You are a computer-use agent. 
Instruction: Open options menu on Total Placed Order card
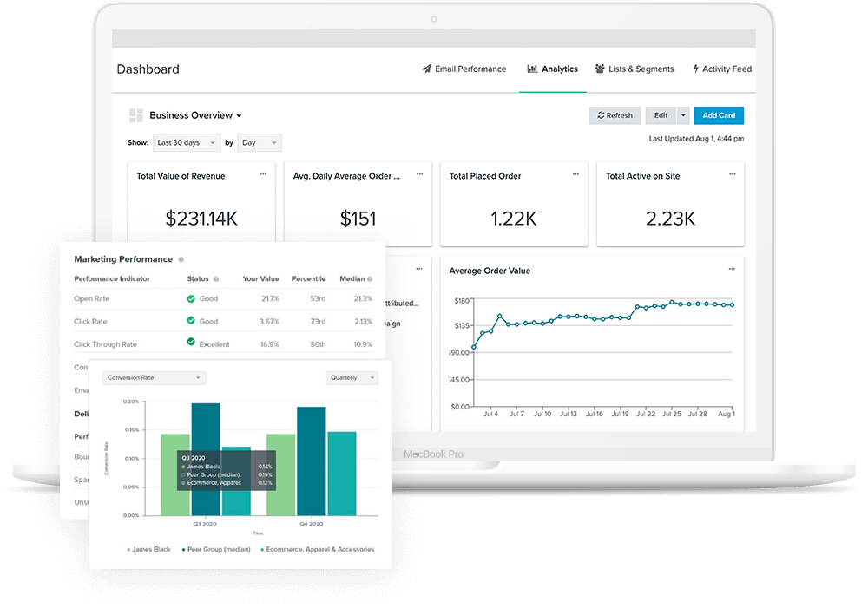pyautogui.click(x=575, y=174)
